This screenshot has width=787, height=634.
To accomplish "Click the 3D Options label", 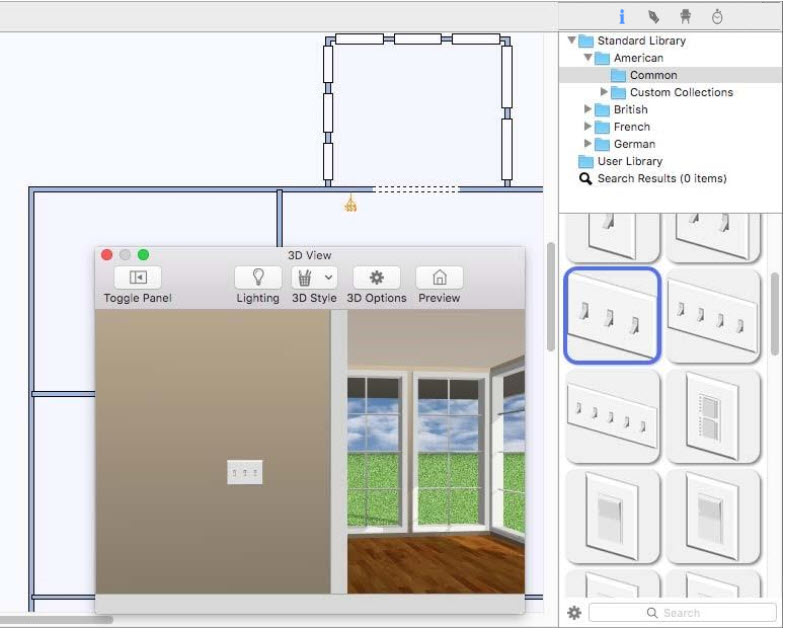I will point(376,298).
